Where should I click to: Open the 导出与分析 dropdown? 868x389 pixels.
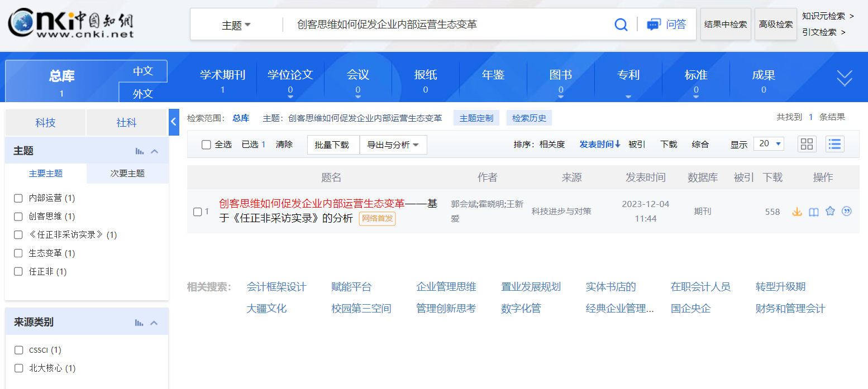(x=393, y=145)
